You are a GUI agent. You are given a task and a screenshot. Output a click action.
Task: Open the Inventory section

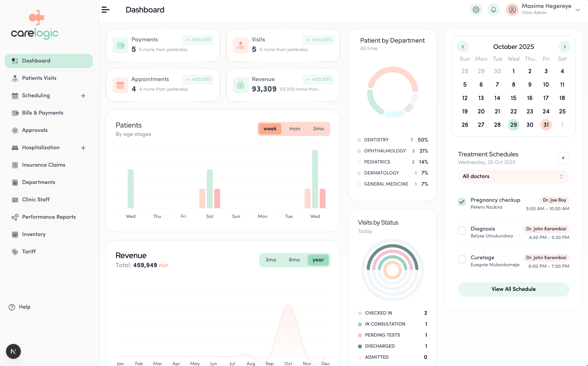coord(34,234)
